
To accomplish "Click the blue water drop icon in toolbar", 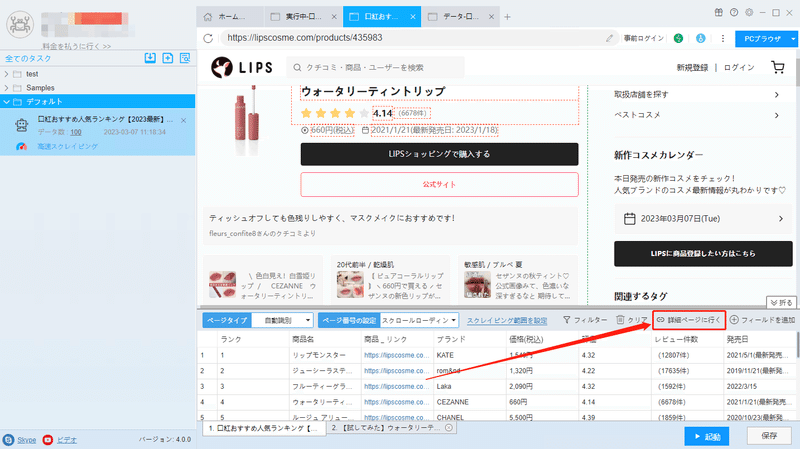I will coord(701,38).
